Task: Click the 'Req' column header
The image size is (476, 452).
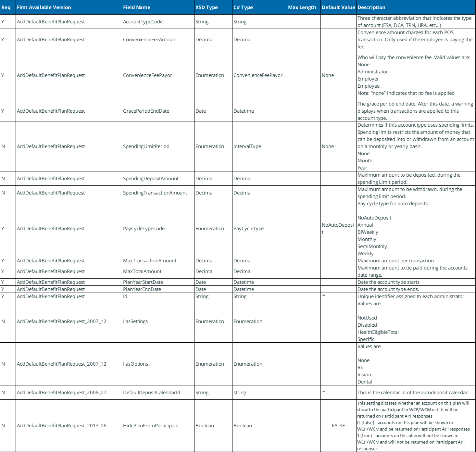Action: [x=8, y=7]
